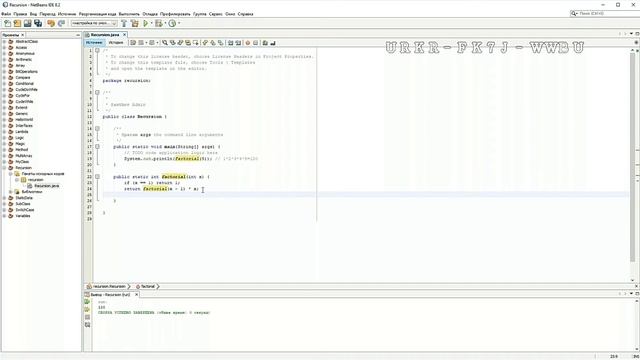The height and width of the screenshot is (360, 640).
Task: Click the quick search field
Action: tap(605, 13)
